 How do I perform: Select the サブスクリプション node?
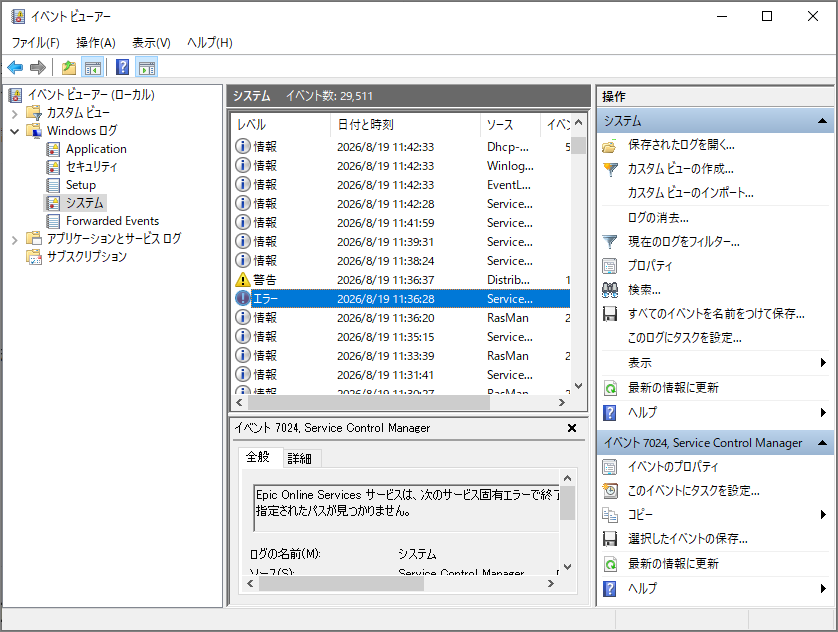(x=87, y=256)
